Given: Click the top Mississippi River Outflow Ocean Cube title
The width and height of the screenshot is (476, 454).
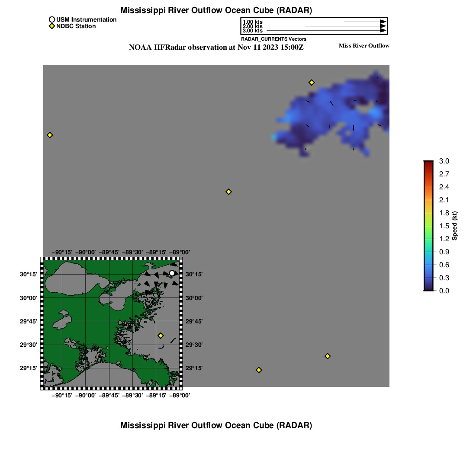Looking at the screenshot, I should tap(216, 10).
